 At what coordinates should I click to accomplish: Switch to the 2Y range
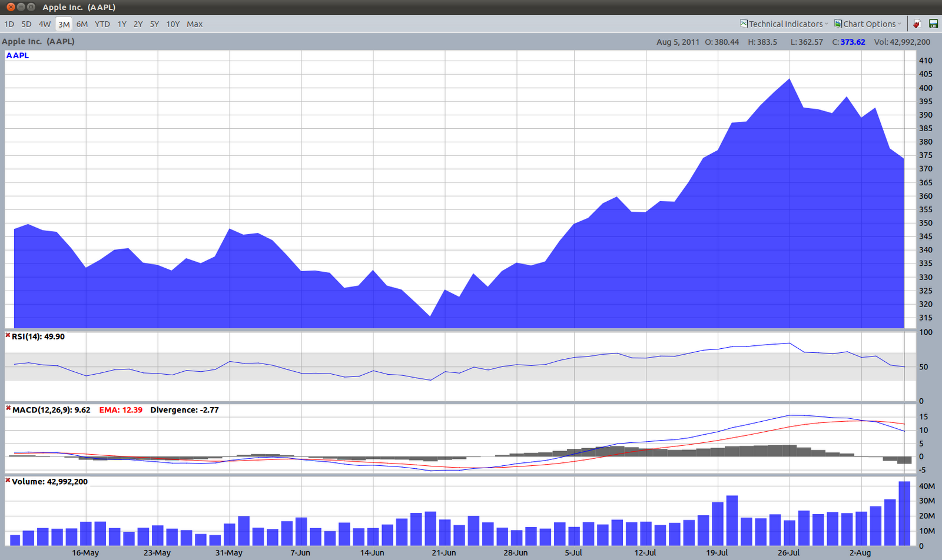(x=138, y=24)
